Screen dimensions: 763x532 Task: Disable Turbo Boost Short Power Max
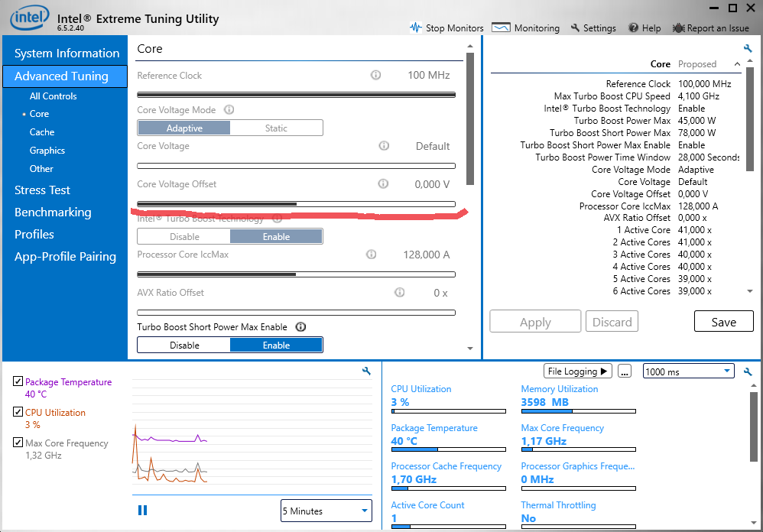click(x=184, y=345)
